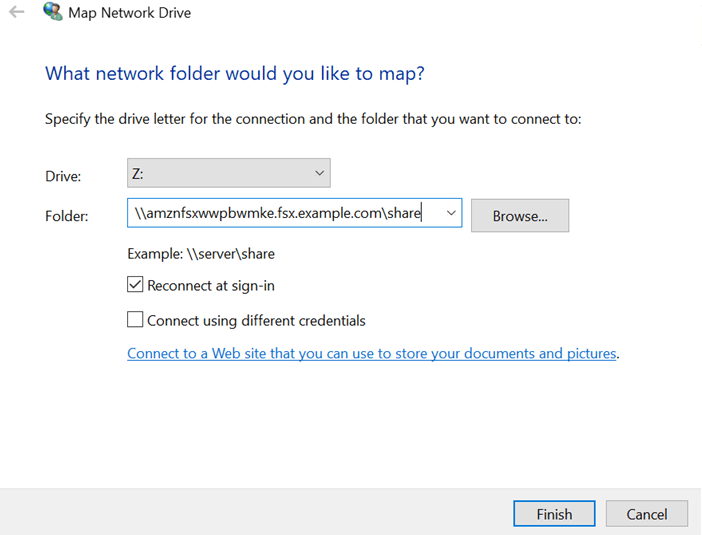Open the Connect to a Web site link
This screenshot has width=702, height=535.
click(372, 353)
